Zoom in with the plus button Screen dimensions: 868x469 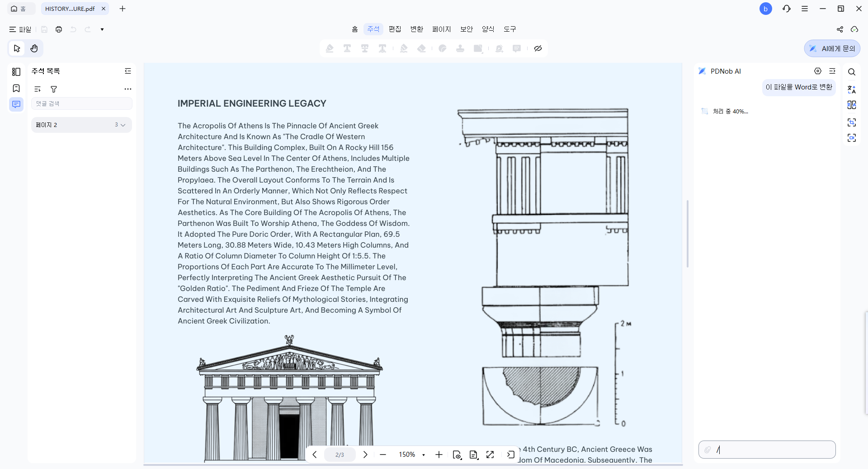click(x=439, y=455)
